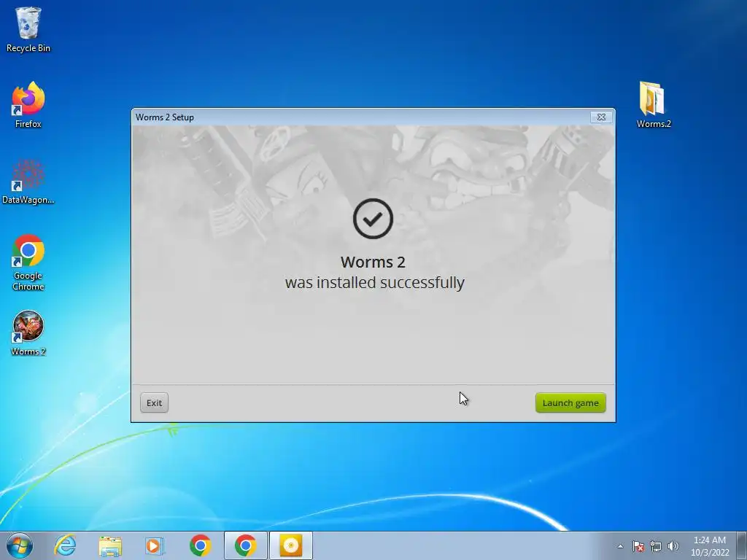The width and height of the screenshot is (747, 560).
Task: Open the Action Center flag icon
Action: point(638,546)
